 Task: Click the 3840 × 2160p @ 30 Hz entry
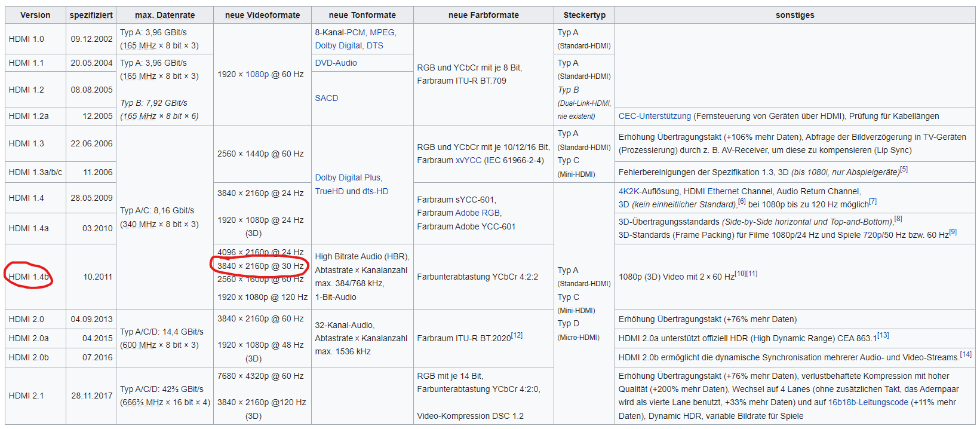click(x=260, y=266)
